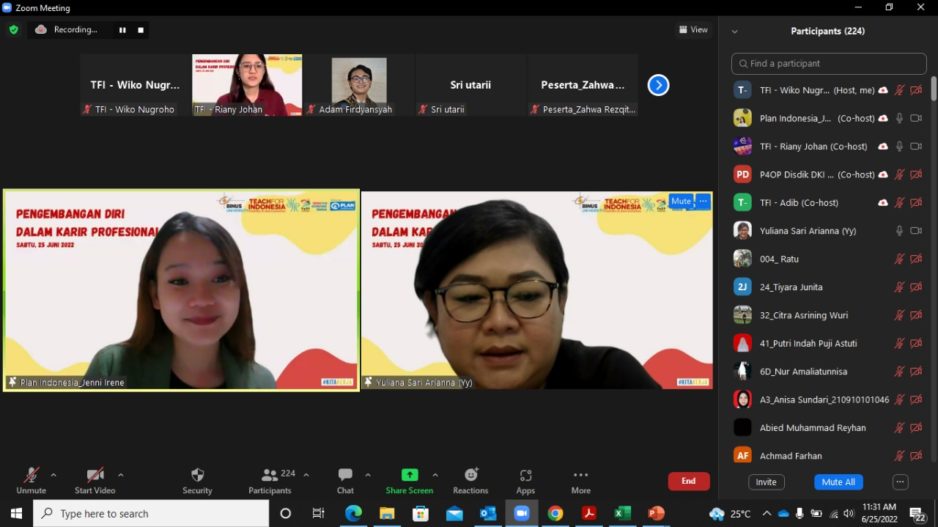Click the Start Video camera icon

pyautogui.click(x=95, y=475)
